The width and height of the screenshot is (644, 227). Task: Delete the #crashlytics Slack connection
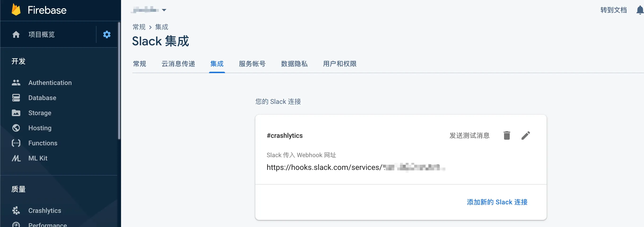(507, 135)
